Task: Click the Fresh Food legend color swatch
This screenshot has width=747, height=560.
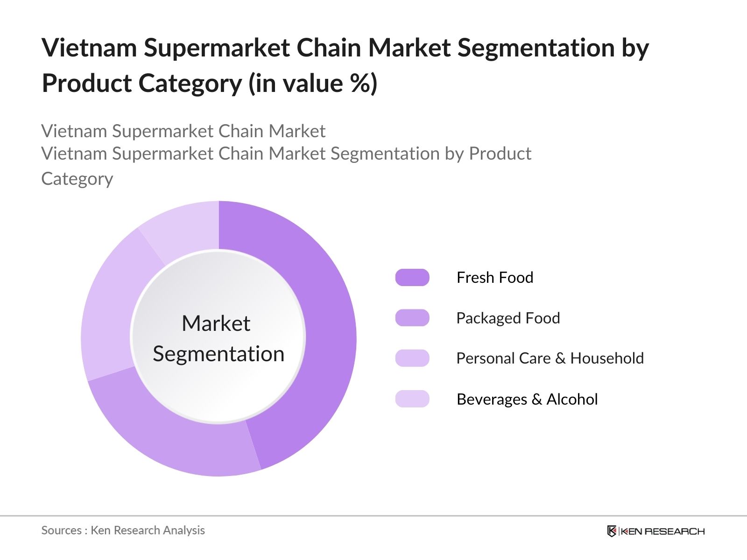Action: point(412,277)
